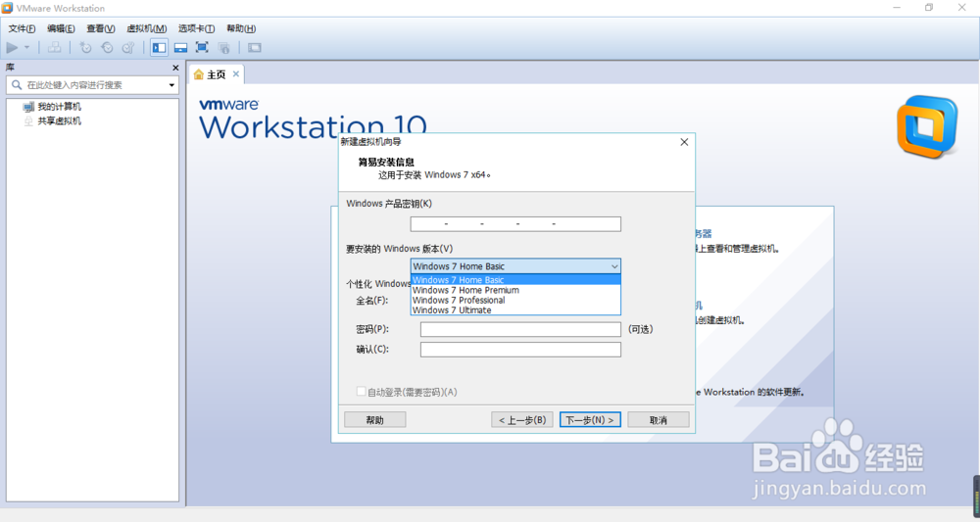Image resolution: width=980 pixels, height=522 pixels.
Task: Close the 新建虚拟机向导 dialog
Action: (x=684, y=142)
